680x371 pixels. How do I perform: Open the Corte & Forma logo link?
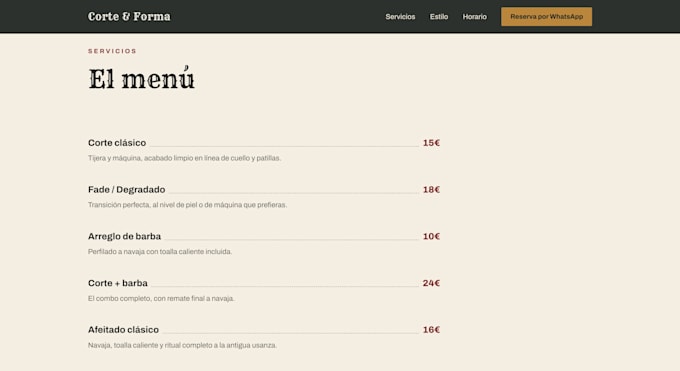[x=129, y=16]
